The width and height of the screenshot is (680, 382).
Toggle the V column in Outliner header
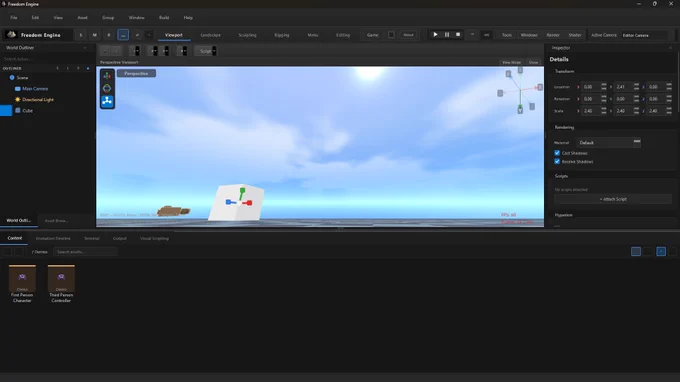coord(78,69)
